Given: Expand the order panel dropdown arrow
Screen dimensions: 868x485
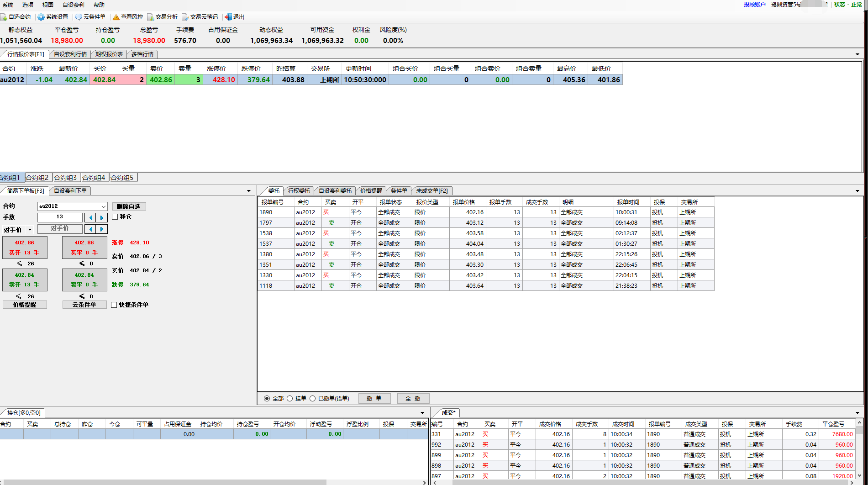Looking at the screenshot, I should point(249,191).
